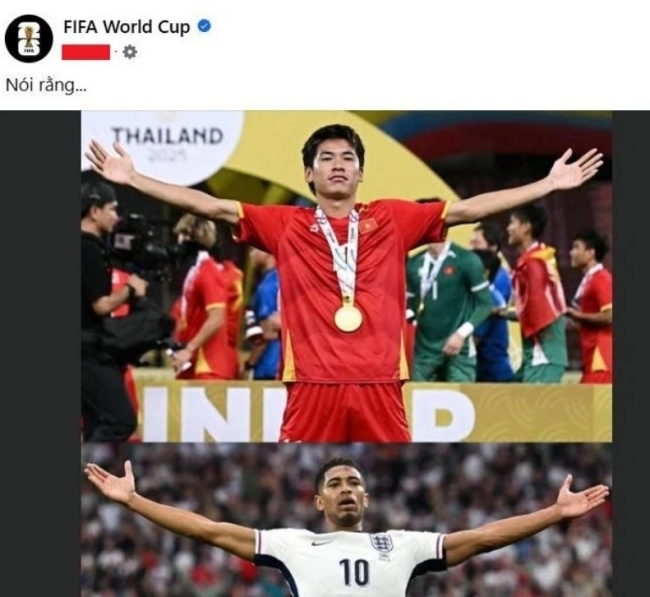Click the Nike swoosh on white shirt
This screenshot has height=597, width=650.
(x=321, y=543)
